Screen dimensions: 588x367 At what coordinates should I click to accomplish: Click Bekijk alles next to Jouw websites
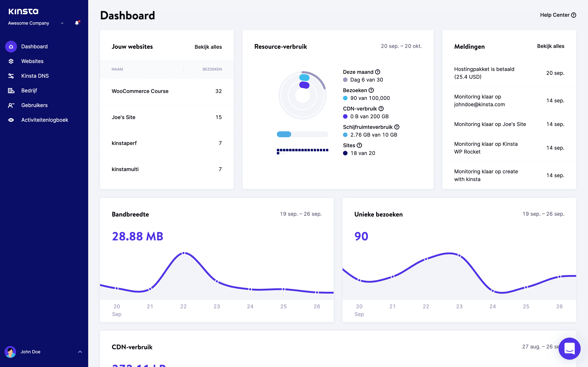pos(208,47)
